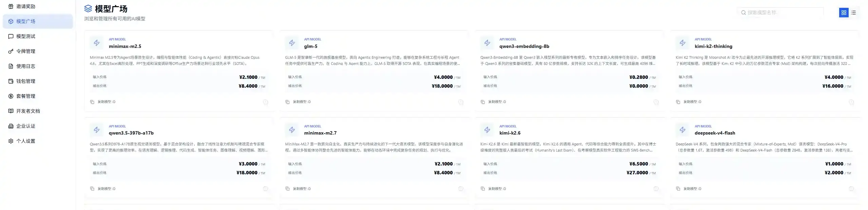Click the ¥3.0000 input price on qwen3.5-397b-a17b

pyautogui.click(x=248, y=164)
